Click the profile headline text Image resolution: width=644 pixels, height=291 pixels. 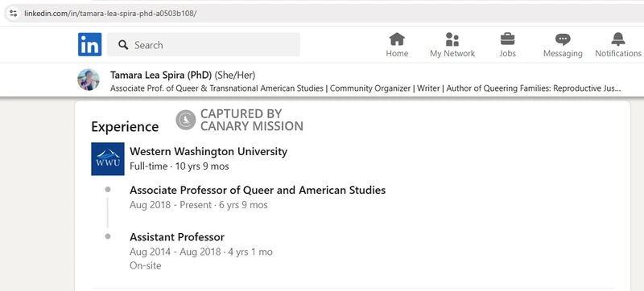click(x=365, y=88)
